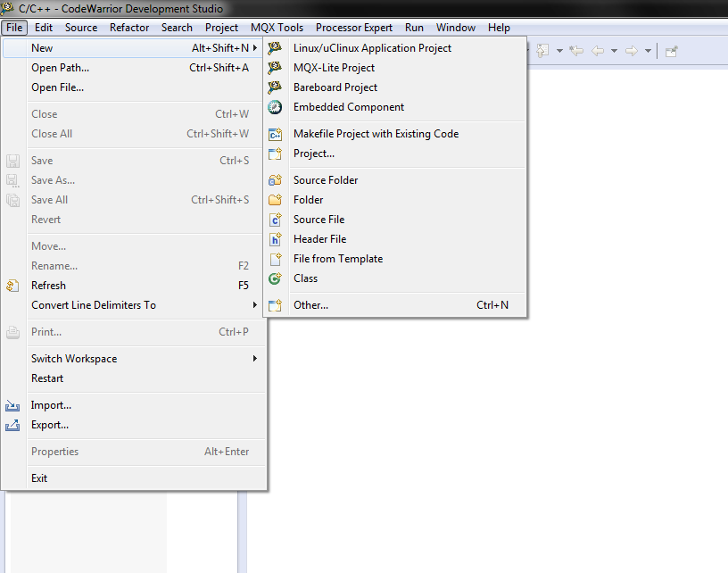Create a new Source File
Screen dimensions: 728x573
pos(394,220)
